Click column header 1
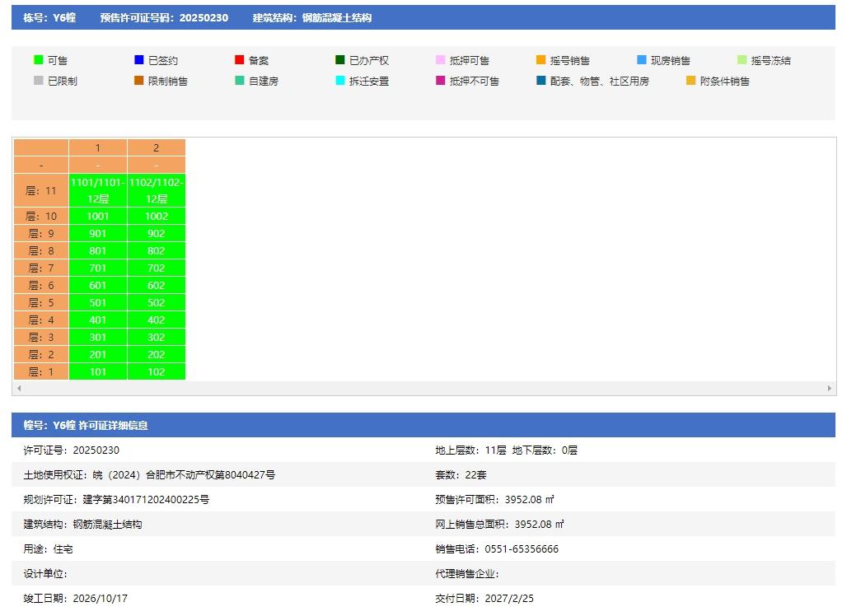 click(x=98, y=147)
